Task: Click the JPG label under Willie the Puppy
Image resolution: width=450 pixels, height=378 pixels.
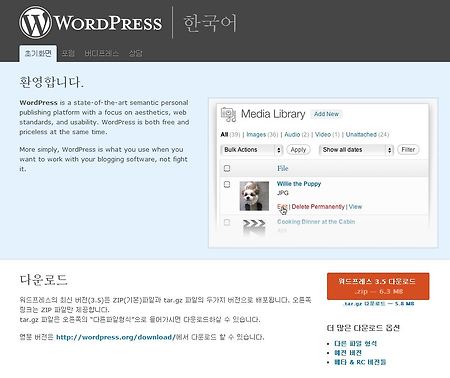Action: point(283,193)
